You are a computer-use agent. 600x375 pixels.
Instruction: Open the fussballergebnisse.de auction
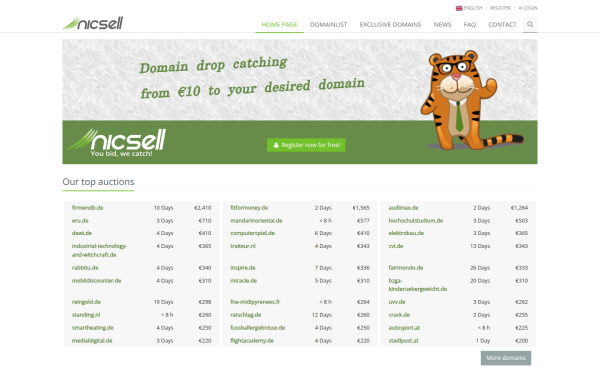point(258,328)
